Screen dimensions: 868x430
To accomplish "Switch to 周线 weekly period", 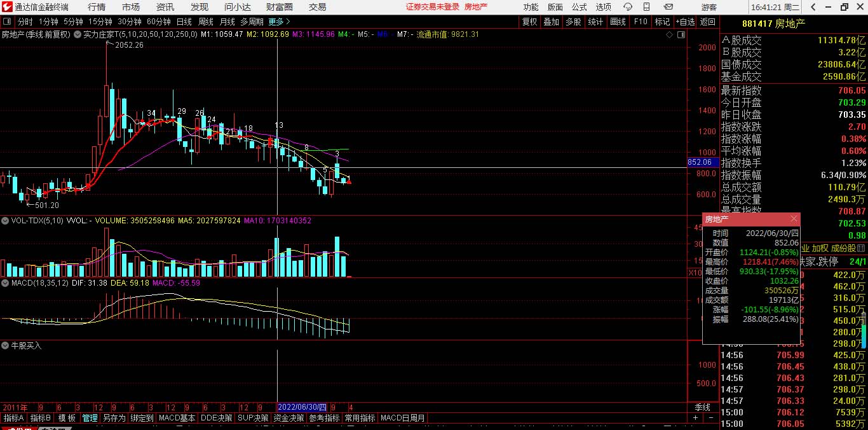I will click(206, 22).
